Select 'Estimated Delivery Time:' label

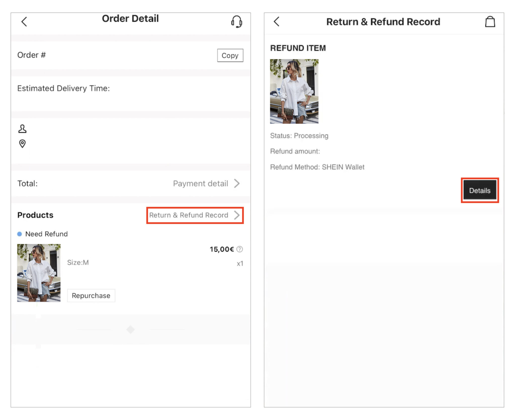tap(63, 88)
